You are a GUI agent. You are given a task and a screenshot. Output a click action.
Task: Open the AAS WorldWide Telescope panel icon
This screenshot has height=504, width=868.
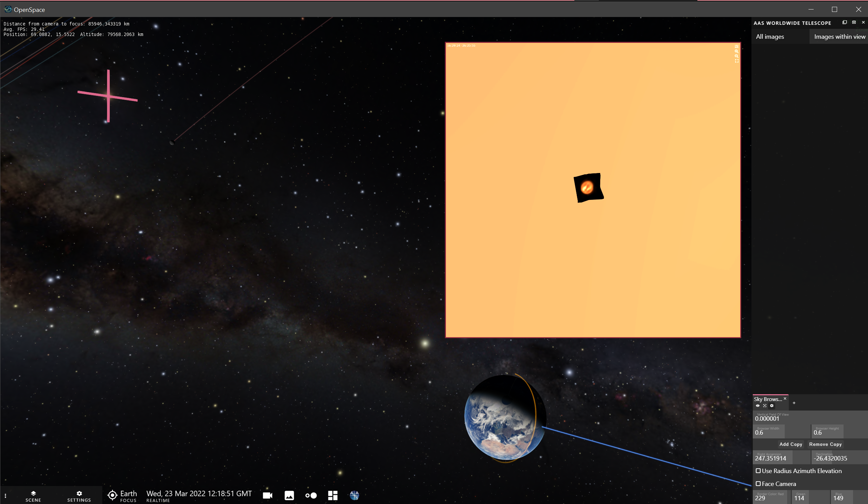(354, 496)
